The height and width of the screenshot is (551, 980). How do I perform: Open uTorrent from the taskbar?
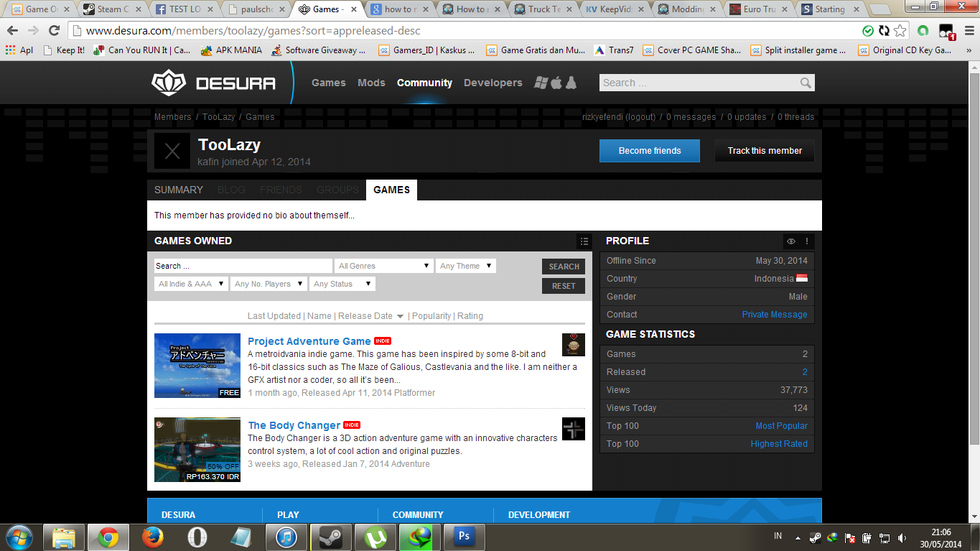pos(375,537)
